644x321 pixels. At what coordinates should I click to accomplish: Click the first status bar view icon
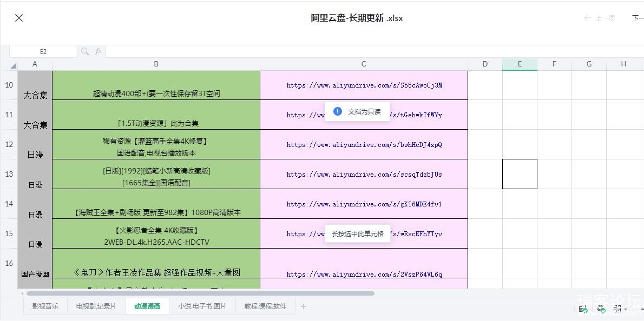tap(582, 310)
